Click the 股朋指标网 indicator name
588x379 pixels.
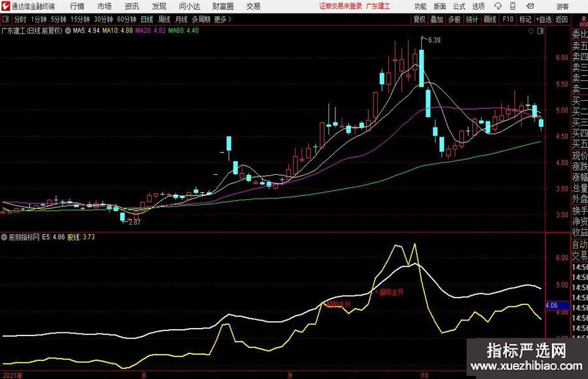pos(24,237)
